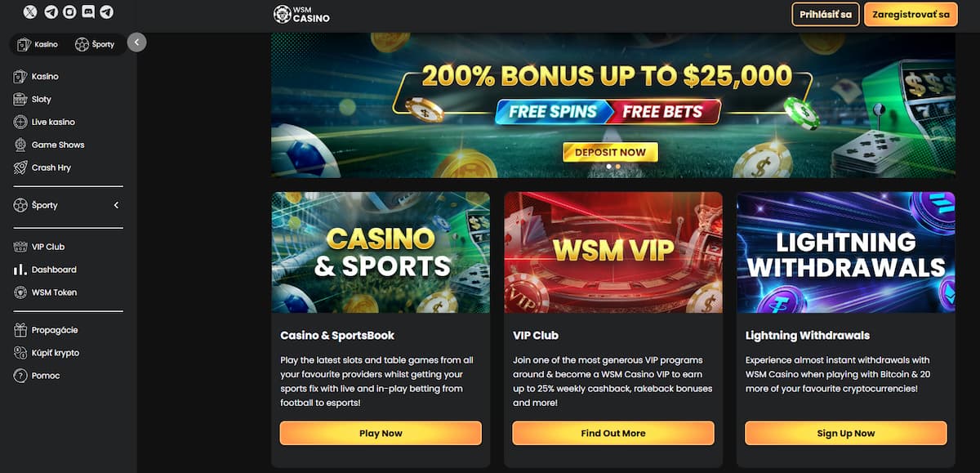The height and width of the screenshot is (473, 980).
Task: Click the Dashboard bar chart icon
Action: click(x=20, y=270)
